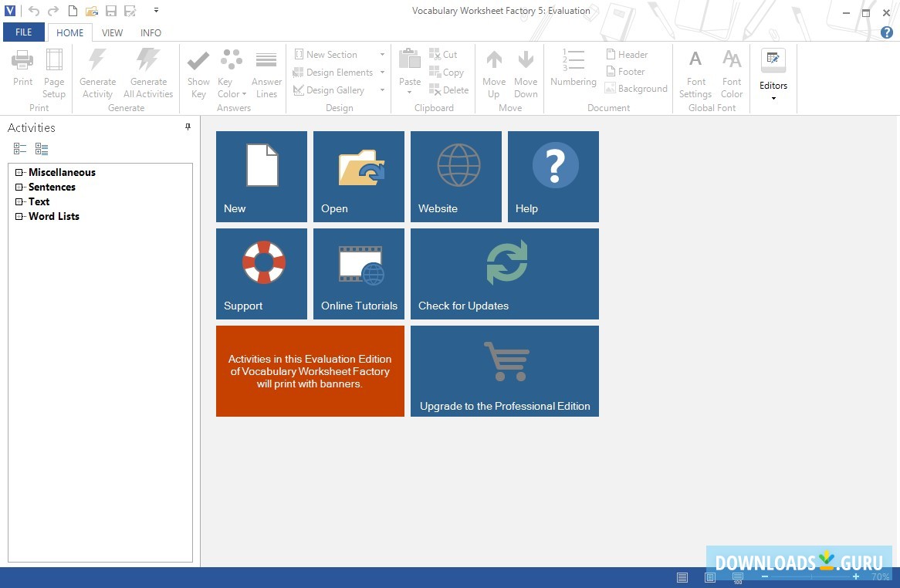Click the Open folder icon in quick access toolbar

92,10
